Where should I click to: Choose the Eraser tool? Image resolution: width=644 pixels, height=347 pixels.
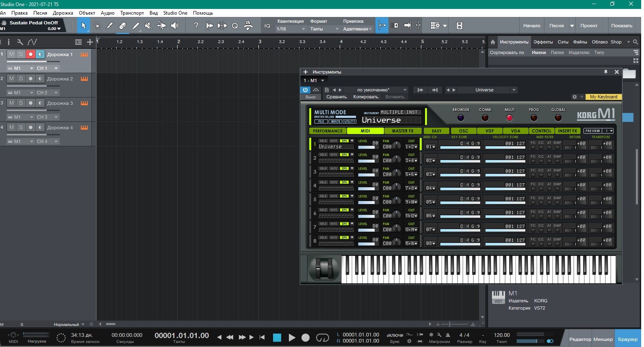[x=122, y=26]
